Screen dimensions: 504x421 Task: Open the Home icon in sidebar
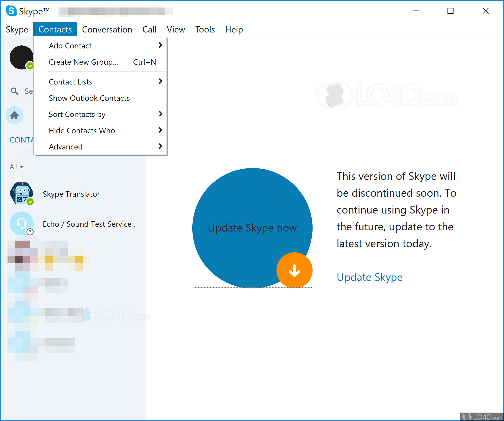point(14,115)
